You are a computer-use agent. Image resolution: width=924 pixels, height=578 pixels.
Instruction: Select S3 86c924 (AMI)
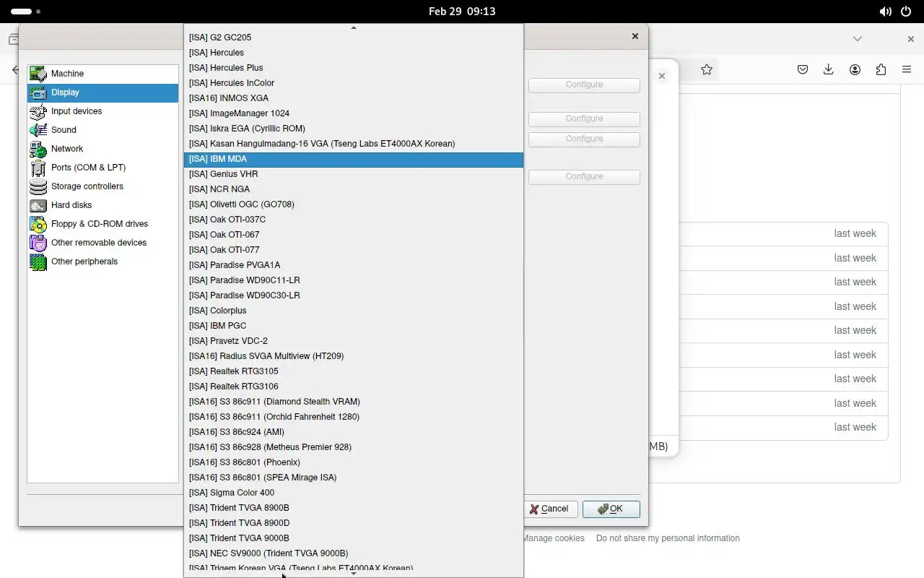coord(354,432)
